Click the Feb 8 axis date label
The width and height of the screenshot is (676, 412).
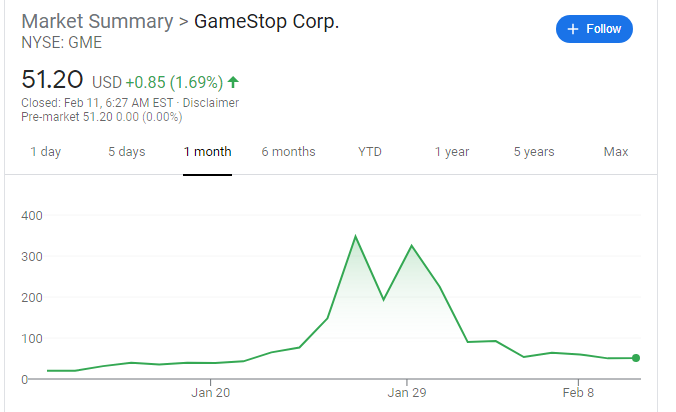(578, 393)
